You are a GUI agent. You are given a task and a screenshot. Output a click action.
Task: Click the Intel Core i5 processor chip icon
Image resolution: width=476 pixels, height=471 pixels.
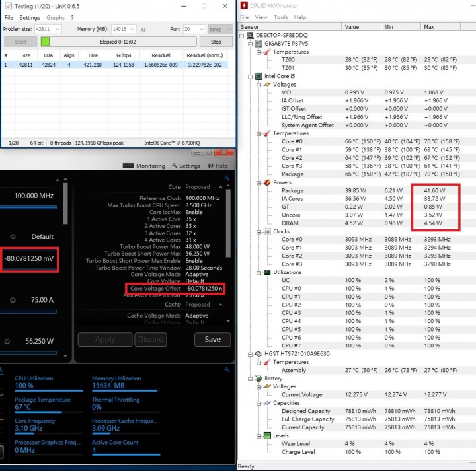(x=258, y=76)
